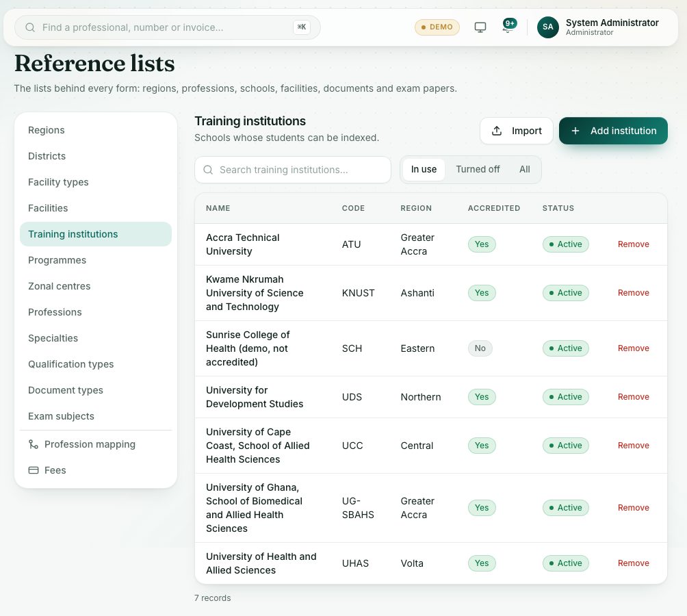Click the Fees card icon
This screenshot has width=687, height=616.
(x=34, y=470)
